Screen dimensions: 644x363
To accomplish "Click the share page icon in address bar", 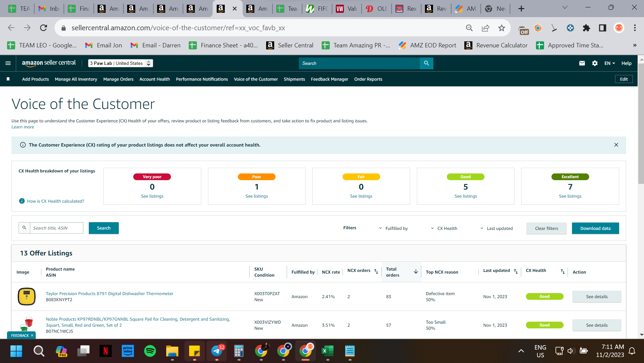I will (486, 28).
